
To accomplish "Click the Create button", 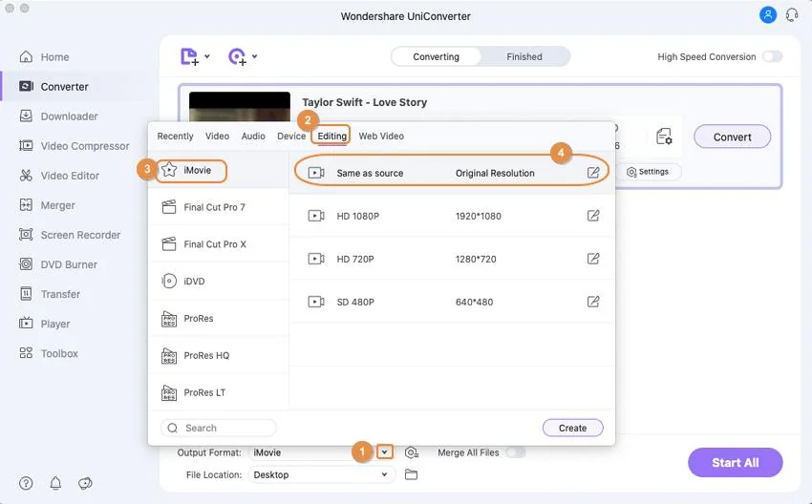I will (573, 428).
